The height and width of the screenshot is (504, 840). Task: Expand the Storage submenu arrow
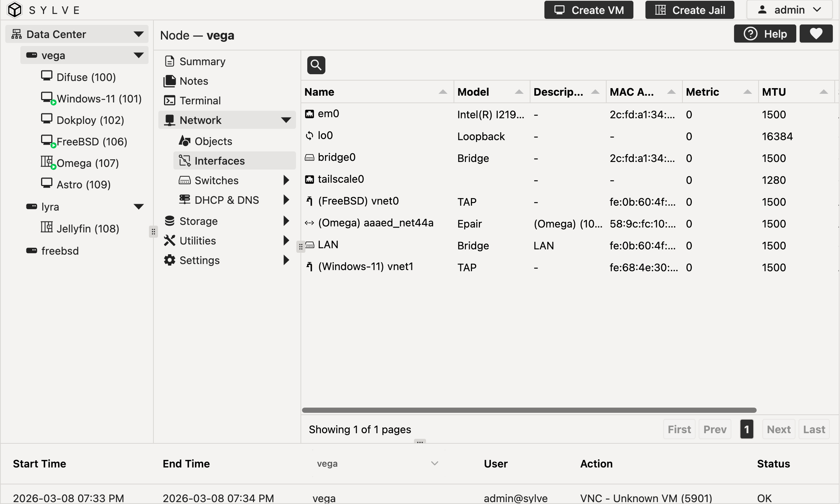pyautogui.click(x=286, y=221)
